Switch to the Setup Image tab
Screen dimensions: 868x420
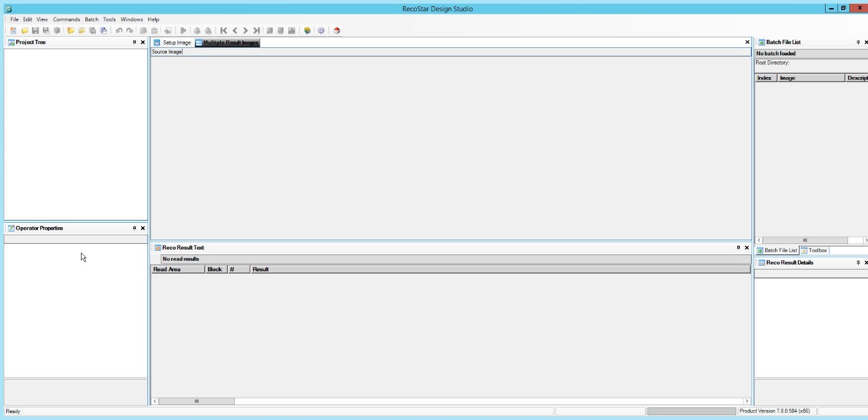click(x=172, y=43)
